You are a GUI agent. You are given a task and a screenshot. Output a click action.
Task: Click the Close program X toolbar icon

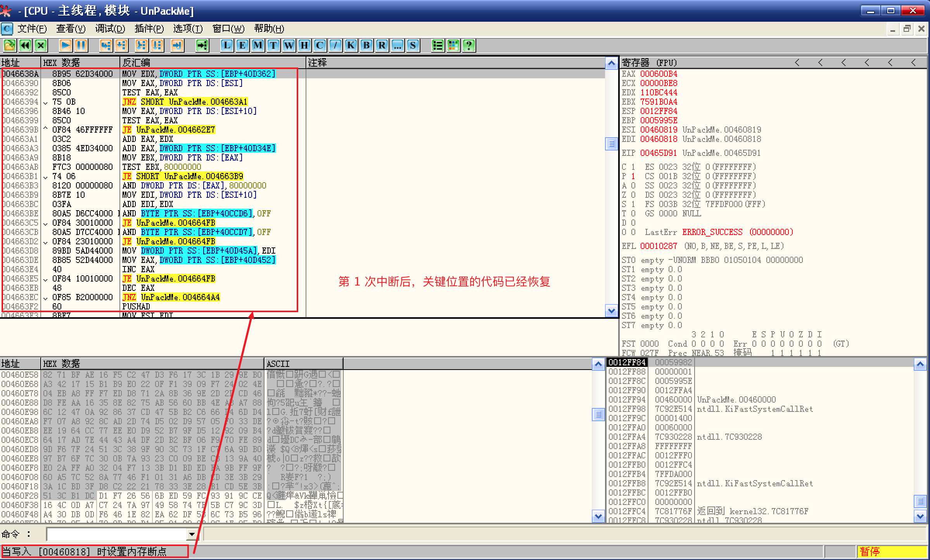point(41,45)
